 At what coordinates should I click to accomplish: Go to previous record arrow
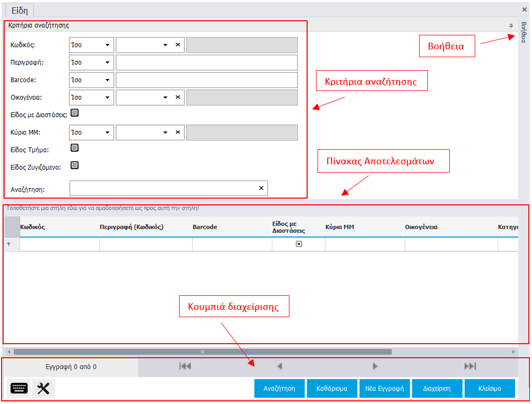coord(280,367)
